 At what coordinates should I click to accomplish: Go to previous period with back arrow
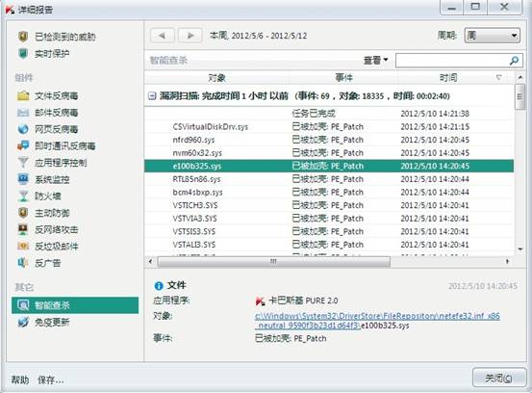click(x=163, y=36)
